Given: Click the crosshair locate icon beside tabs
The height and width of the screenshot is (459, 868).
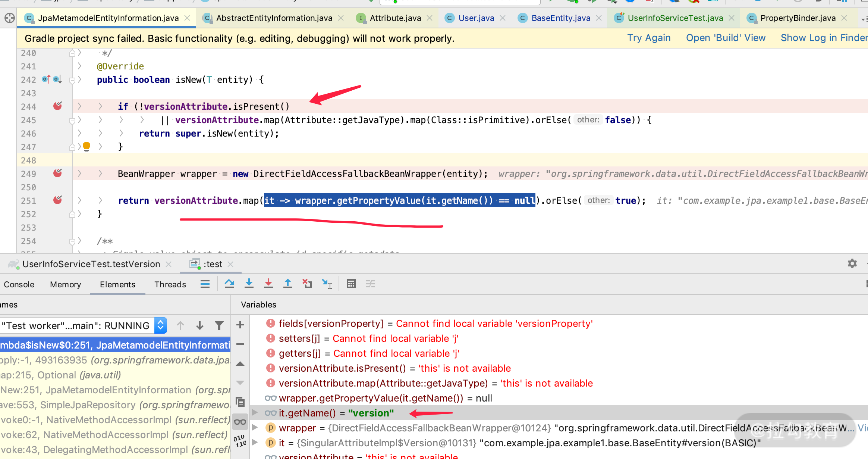Looking at the screenshot, I should pyautogui.click(x=10, y=18).
